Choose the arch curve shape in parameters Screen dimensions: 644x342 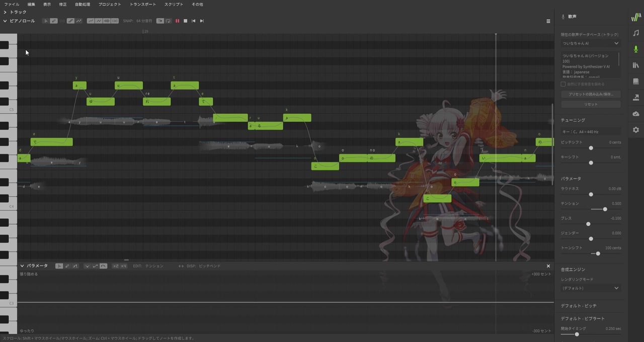click(103, 266)
